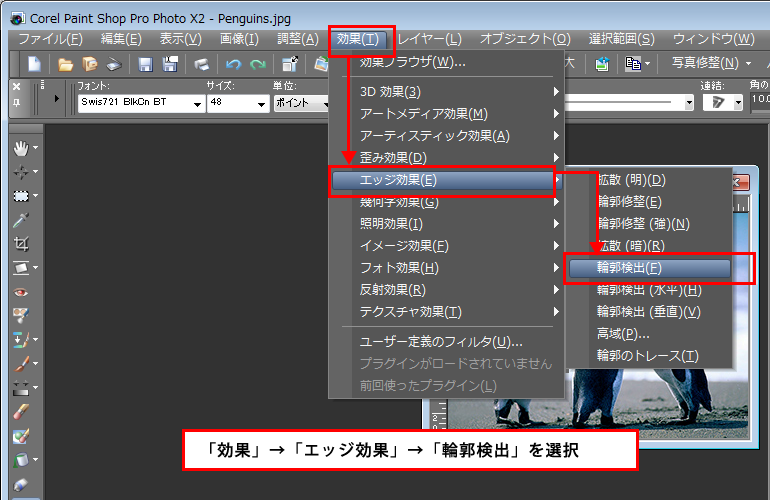Choose the Straighten tool
770x500 pixels.
pyautogui.click(x=21, y=268)
